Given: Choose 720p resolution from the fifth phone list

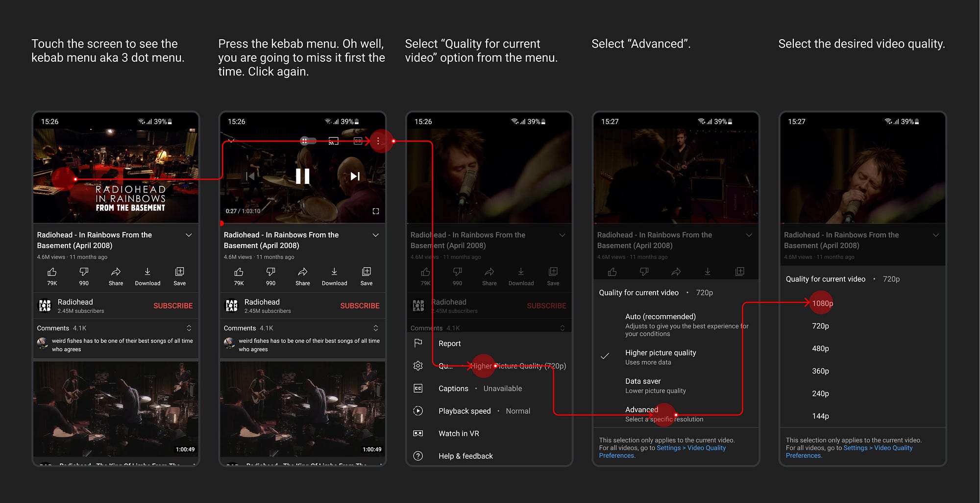Looking at the screenshot, I should click(x=820, y=326).
